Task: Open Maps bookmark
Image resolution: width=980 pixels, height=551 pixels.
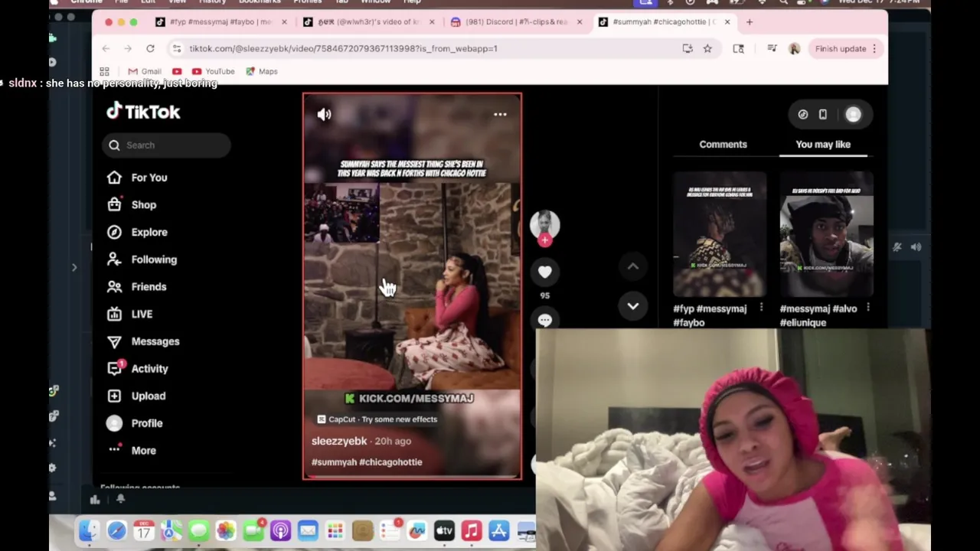Action: 262,71
